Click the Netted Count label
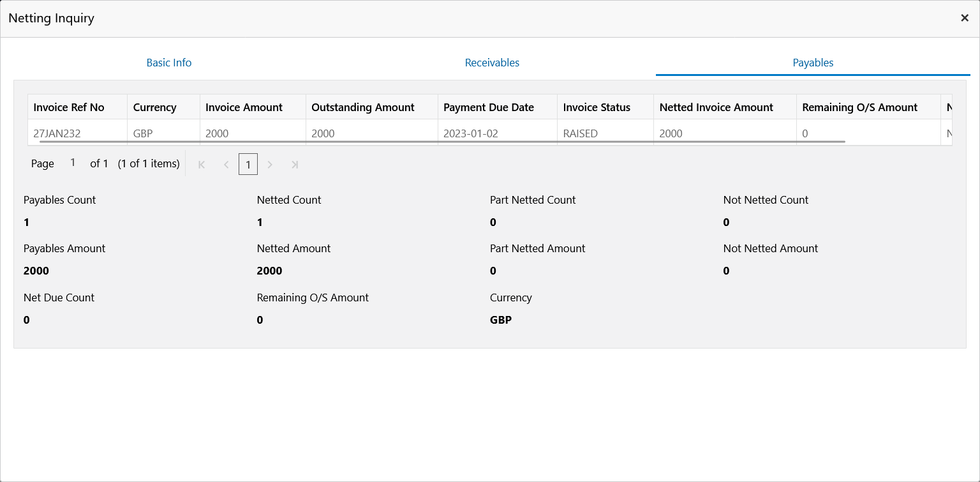 click(x=289, y=200)
